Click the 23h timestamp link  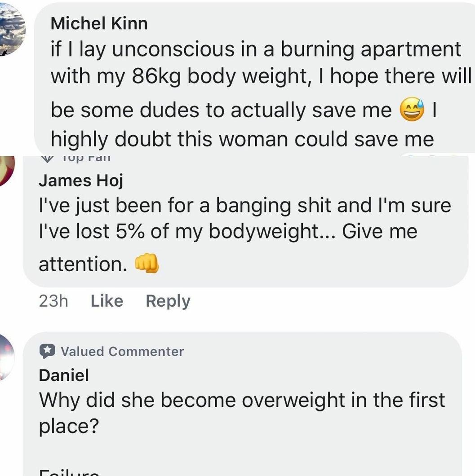[54, 301]
